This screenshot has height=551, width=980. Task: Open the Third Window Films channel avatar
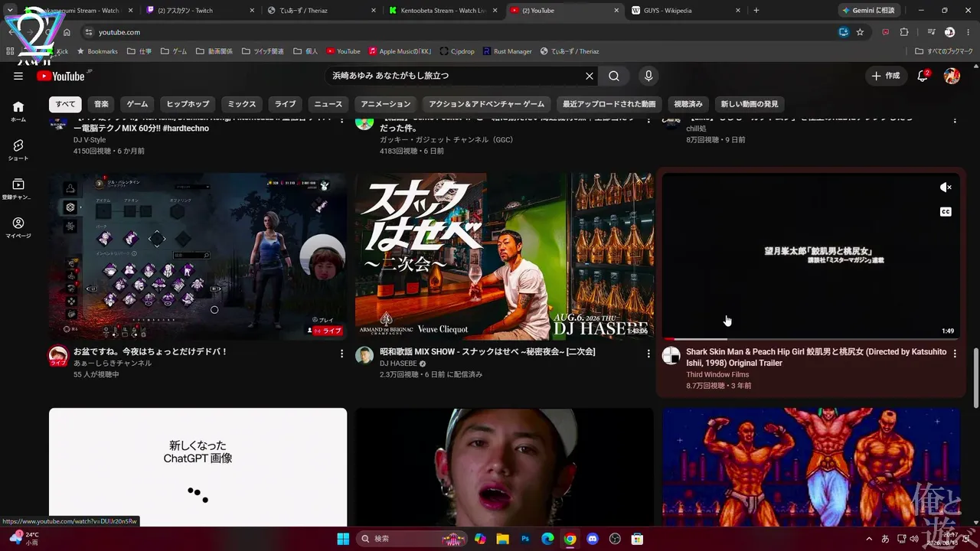pos(671,356)
